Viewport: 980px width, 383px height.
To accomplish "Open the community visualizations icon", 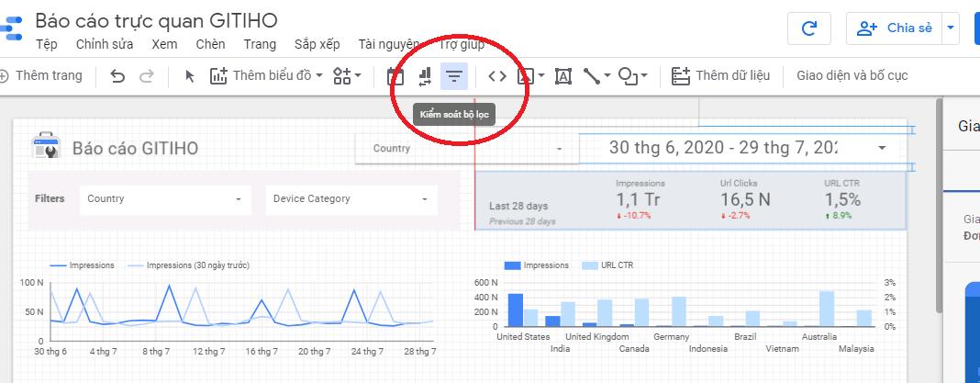I will 342,76.
